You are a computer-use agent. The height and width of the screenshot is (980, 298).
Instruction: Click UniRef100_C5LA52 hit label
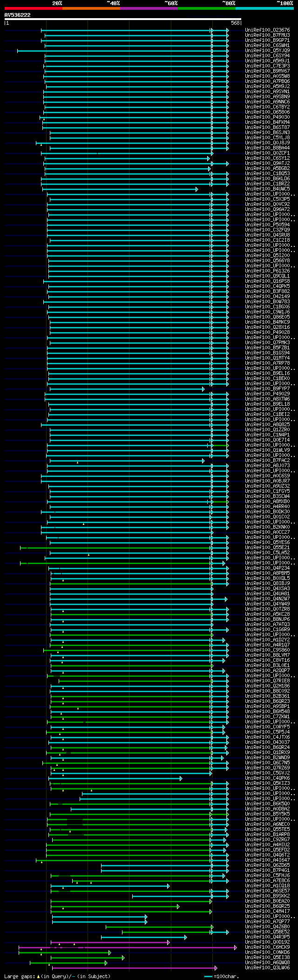point(267,552)
